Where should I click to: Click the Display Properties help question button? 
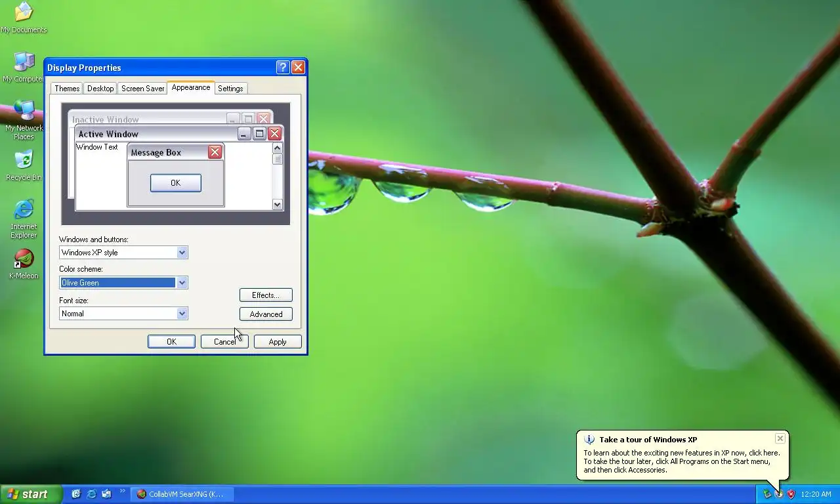click(x=283, y=67)
